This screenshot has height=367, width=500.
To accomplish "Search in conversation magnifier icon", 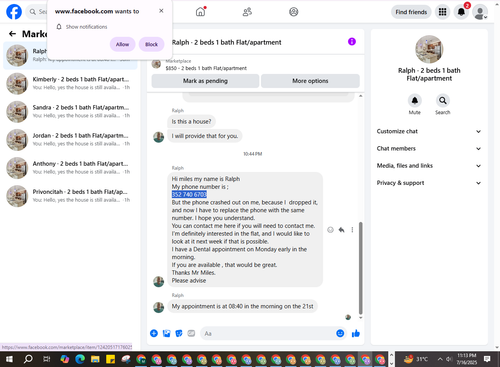I will 442,100.
